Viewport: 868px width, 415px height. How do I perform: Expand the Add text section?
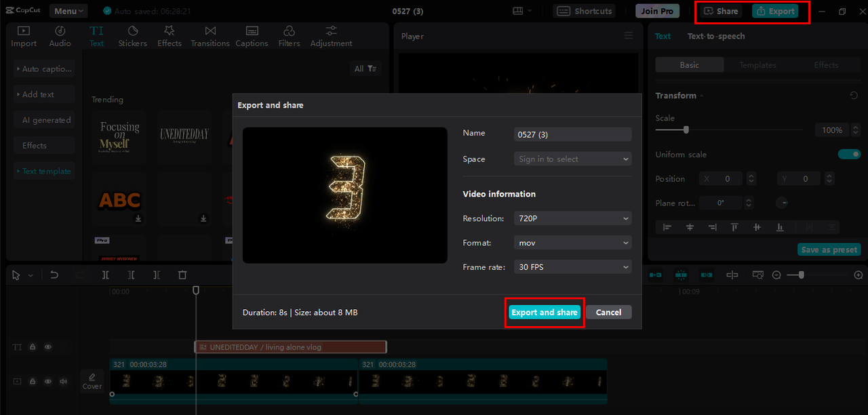[x=44, y=94]
